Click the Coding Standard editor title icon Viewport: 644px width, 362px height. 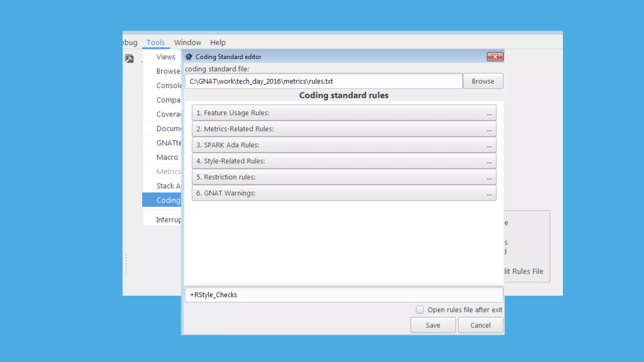189,57
